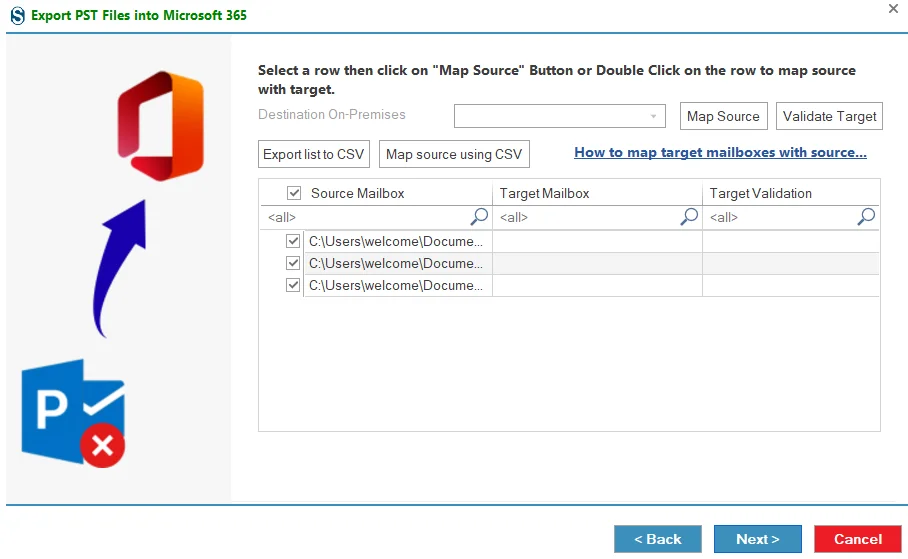The height and width of the screenshot is (559, 908).
Task: Click the Map Source button
Action: [723, 116]
